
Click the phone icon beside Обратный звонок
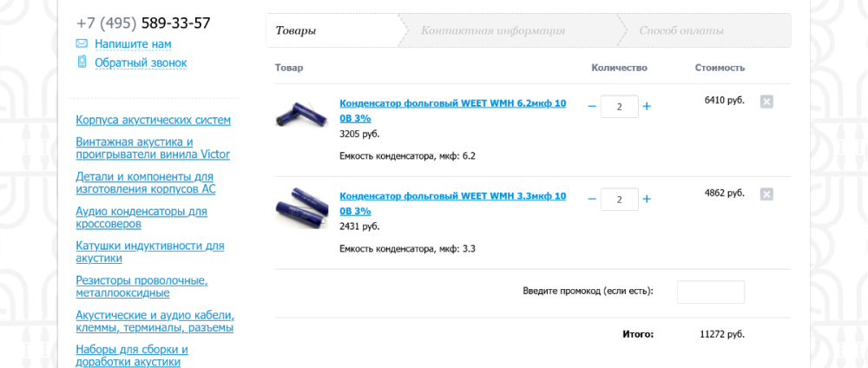[x=82, y=62]
